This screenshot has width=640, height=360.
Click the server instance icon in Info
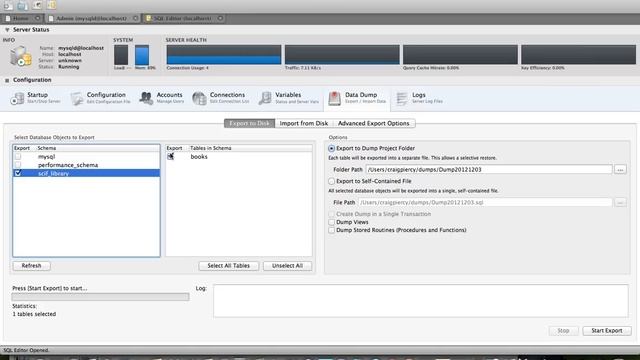click(20, 56)
